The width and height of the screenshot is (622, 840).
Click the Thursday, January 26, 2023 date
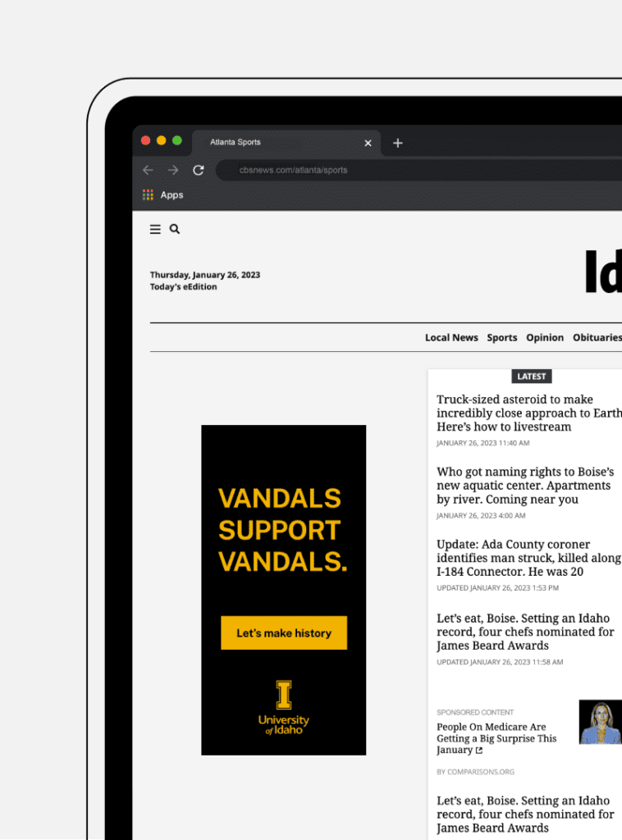click(205, 275)
